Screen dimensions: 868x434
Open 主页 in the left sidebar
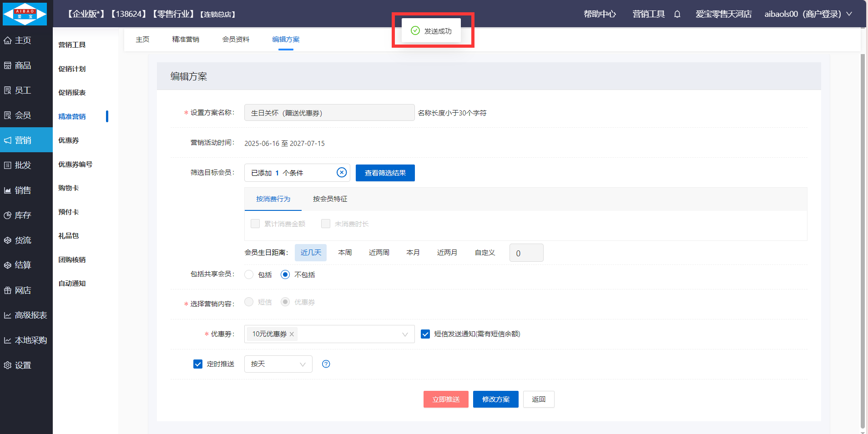(x=23, y=40)
